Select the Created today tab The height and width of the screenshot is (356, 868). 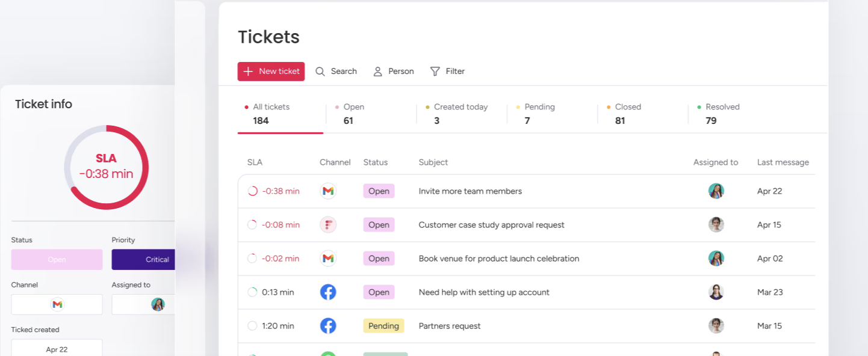(460, 114)
